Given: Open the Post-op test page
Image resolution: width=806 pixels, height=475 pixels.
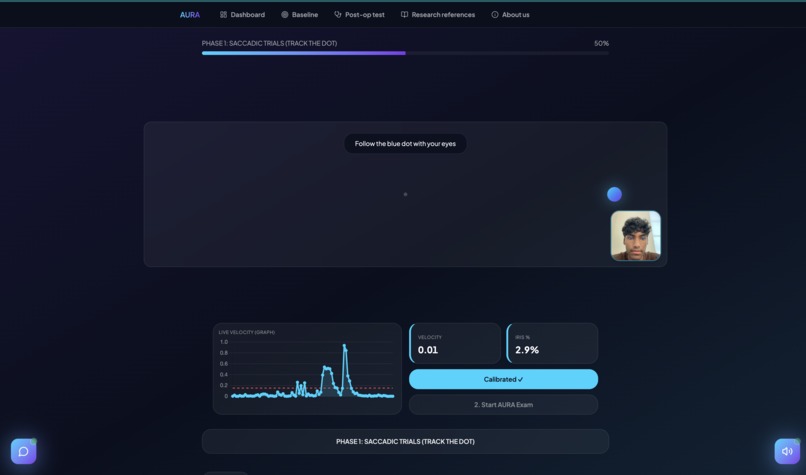Looking at the screenshot, I should coord(359,15).
